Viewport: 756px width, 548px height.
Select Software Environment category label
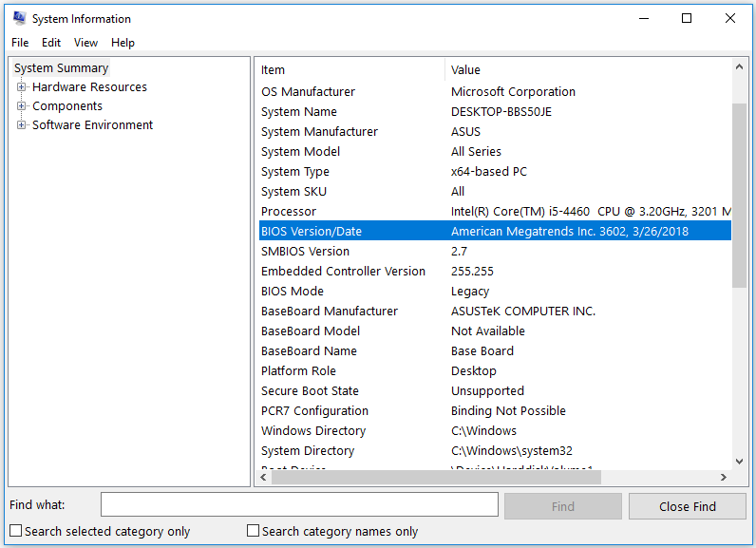coord(92,124)
